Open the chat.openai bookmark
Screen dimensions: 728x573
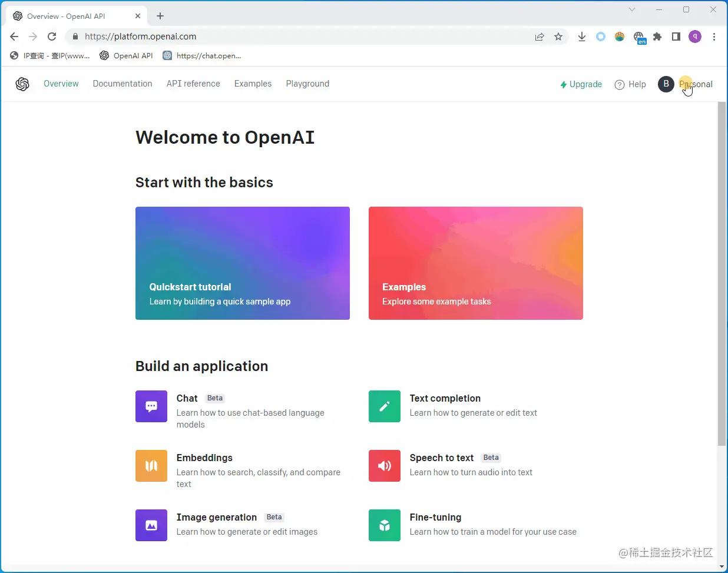click(202, 55)
